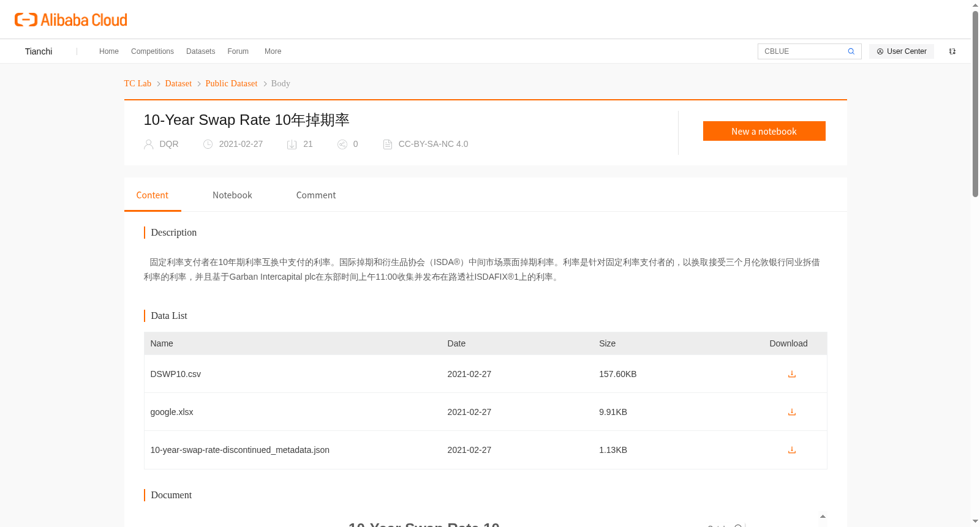The image size is (980, 527).
Task: Open the Forum navigation item
Action: tap(238, 51)
